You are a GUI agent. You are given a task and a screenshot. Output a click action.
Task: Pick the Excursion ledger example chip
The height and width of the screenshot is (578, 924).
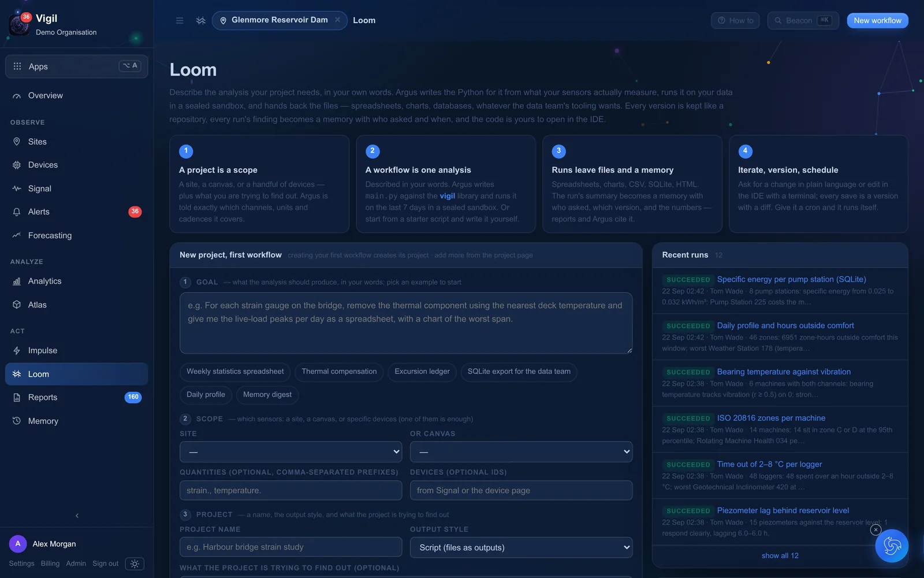pyautogui.click(x=422, y=372)
